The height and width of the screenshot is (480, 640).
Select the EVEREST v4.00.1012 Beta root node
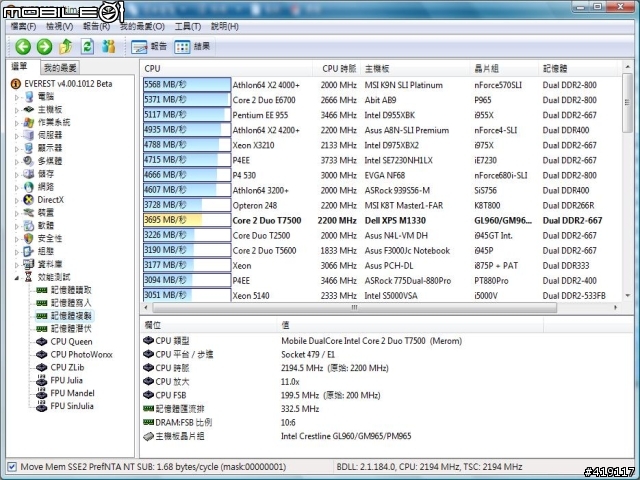pyautogui.click(x=61, y=84)
